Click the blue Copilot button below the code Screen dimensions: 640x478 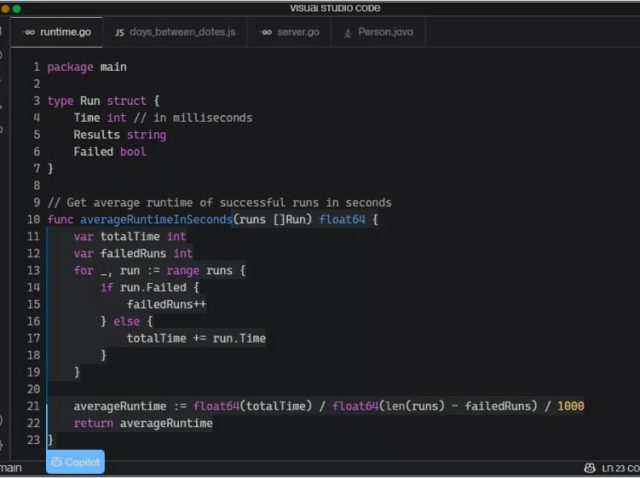tap(75, 462)
